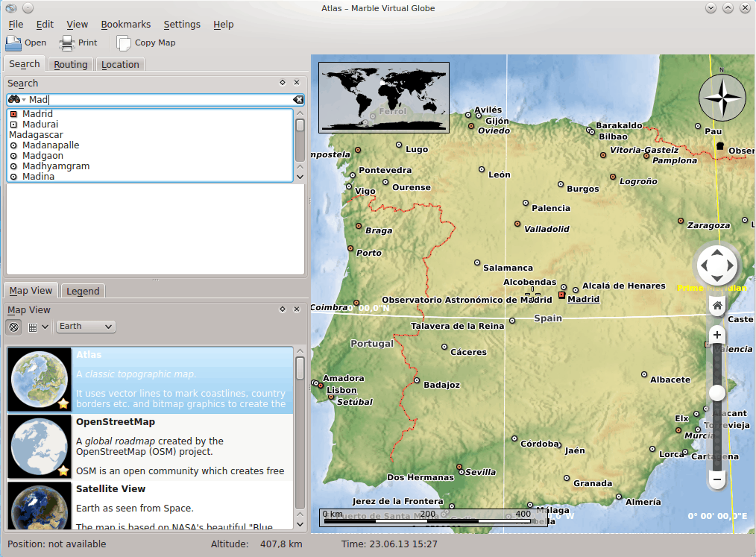Click the Time readout in status bar

coord(389,544)
